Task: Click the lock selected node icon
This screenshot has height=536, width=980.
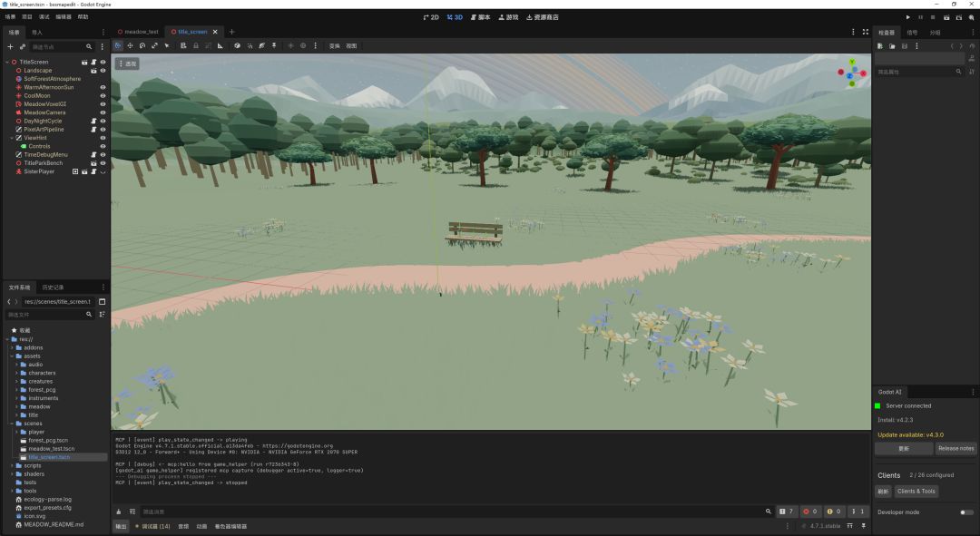Action: click(196, 45)
